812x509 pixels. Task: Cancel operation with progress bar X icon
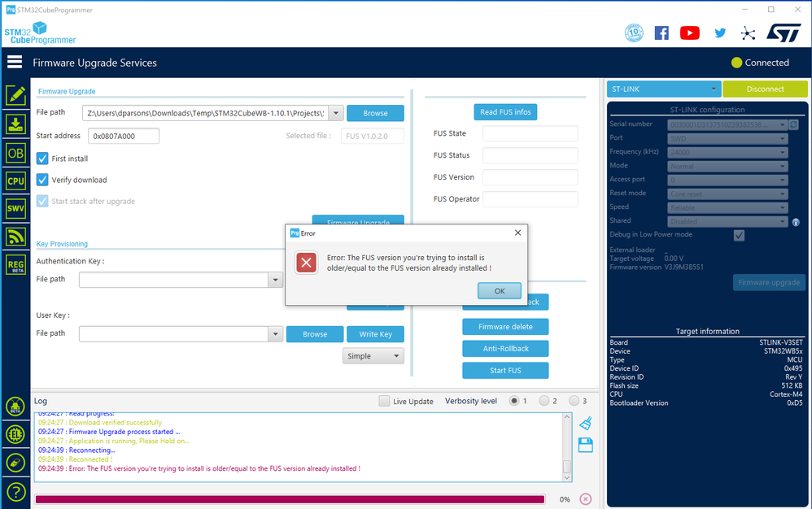585,499
